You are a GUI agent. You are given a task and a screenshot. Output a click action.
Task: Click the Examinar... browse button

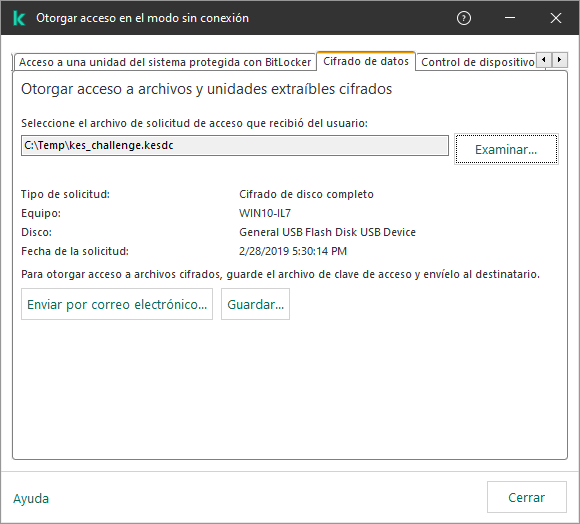[x=506, y=149]
